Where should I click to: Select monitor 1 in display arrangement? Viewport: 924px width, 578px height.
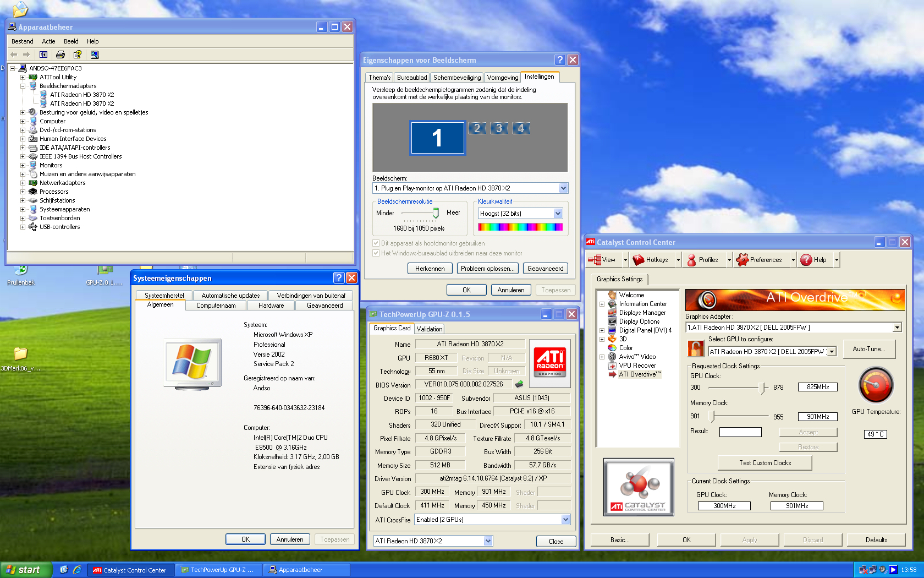click(438, 138)
